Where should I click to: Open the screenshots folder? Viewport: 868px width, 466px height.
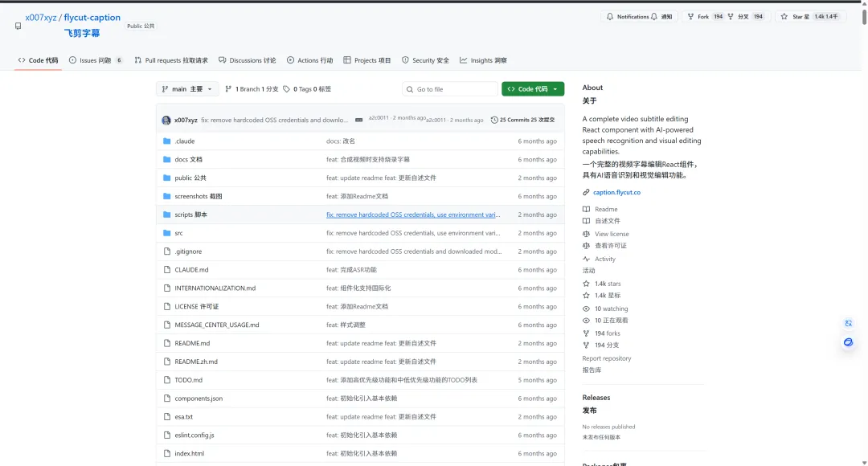[x=199, y=196]
